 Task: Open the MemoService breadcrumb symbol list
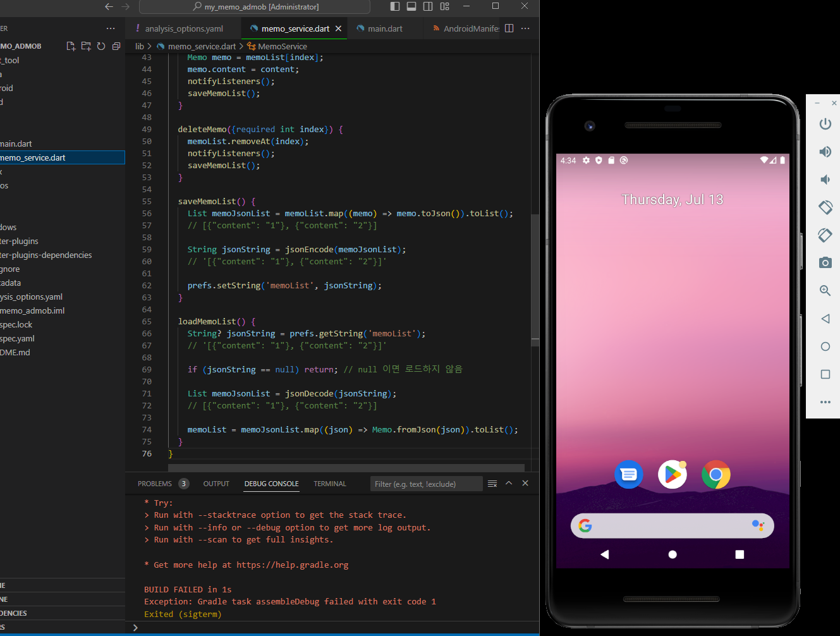pos(283,46)
